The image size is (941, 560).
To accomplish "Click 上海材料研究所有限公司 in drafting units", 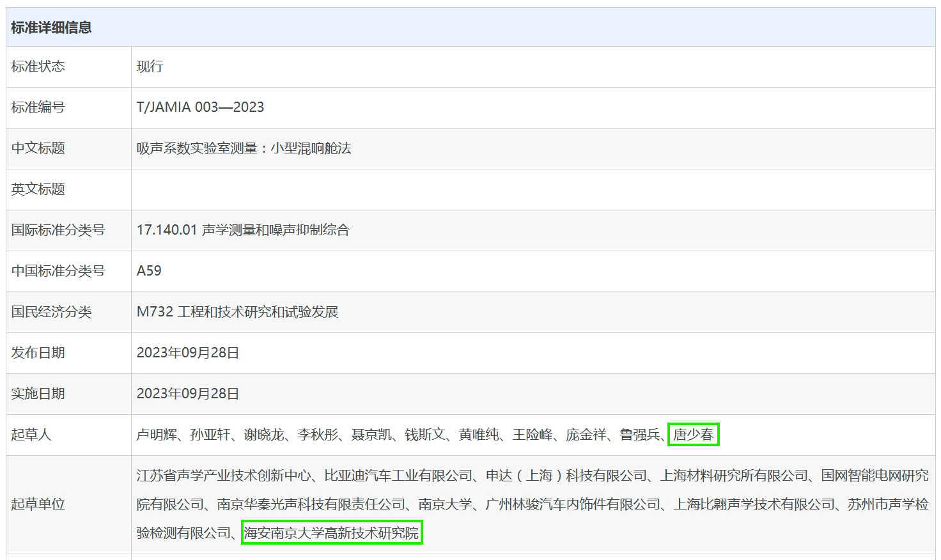I will [734, 476].
